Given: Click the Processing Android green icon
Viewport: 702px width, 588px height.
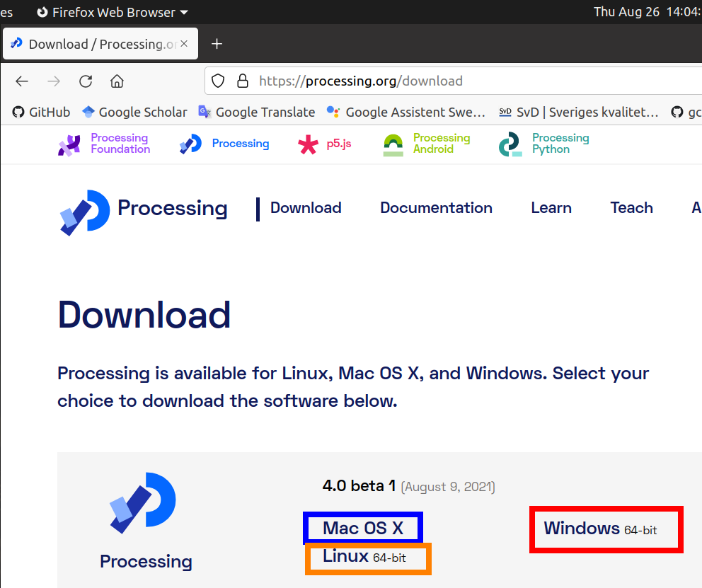Looking at the screenshot, I should point(393,145).
